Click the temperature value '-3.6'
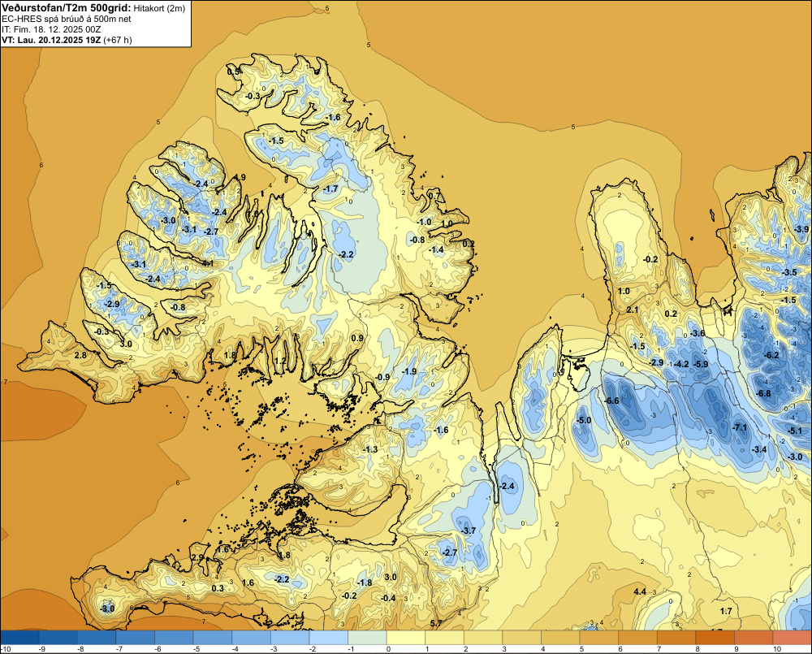This screenshot has width=812, height=654. [698, 333]
